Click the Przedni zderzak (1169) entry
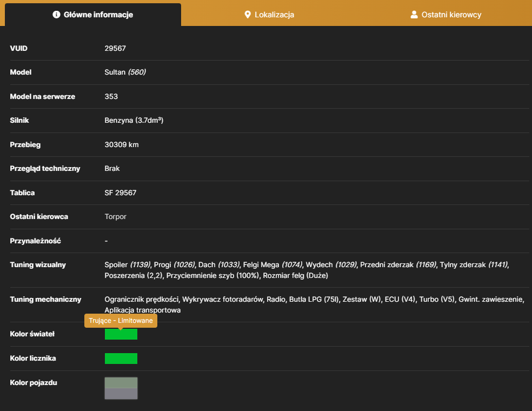532x411 pixels. point(398,265)
